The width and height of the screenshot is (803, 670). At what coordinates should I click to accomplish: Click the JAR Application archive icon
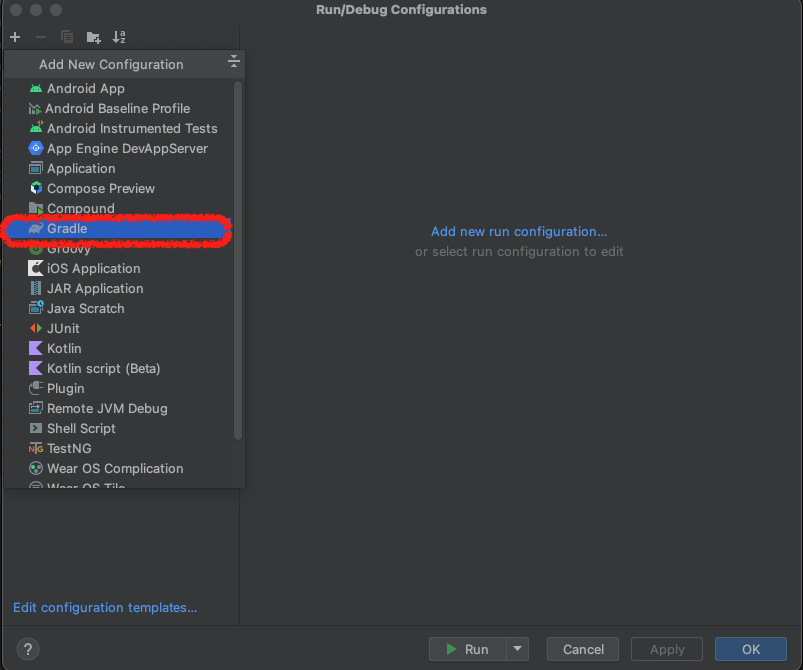[36, 288]
